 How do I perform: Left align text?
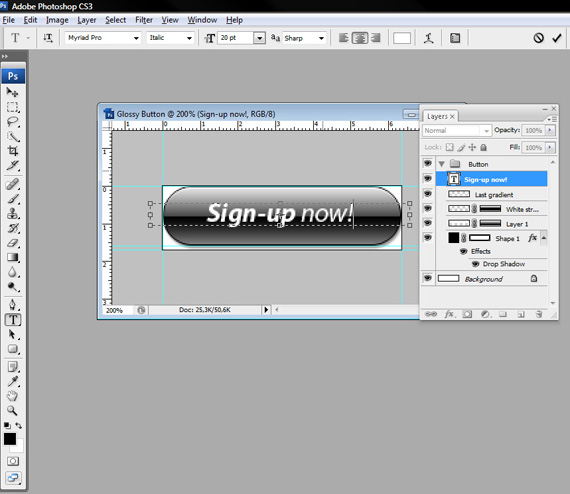tap(344, 38)
